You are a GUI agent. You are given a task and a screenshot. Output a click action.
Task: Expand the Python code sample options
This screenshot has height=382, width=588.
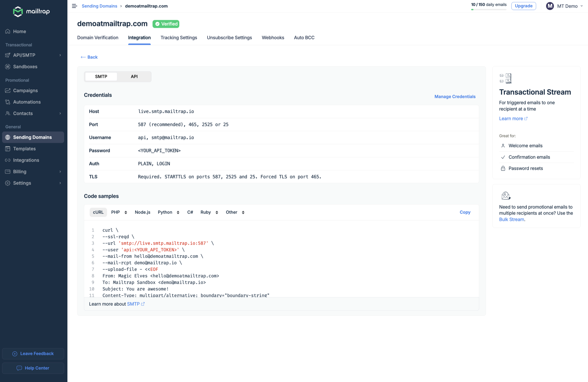pos(168,212)
